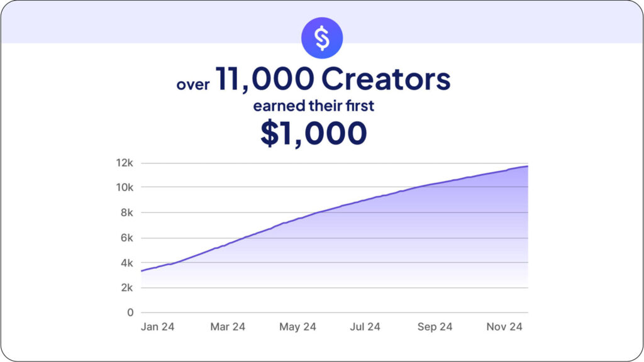
Task: Click the "earned their first" subtitle
Action: (322, 105)
